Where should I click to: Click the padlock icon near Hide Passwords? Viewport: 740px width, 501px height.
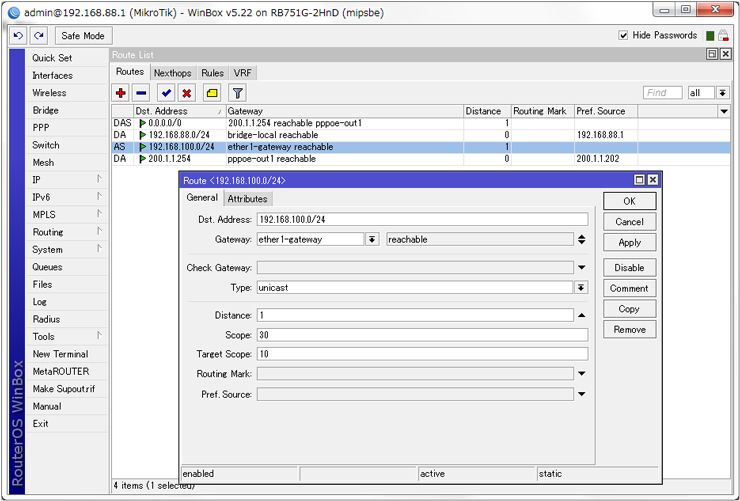coord(723,35)
